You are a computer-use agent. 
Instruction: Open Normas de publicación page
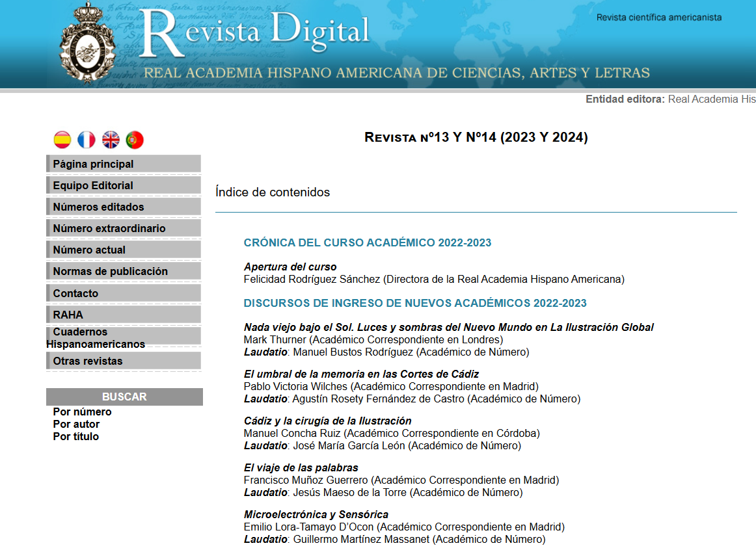[x=110, y=271]
